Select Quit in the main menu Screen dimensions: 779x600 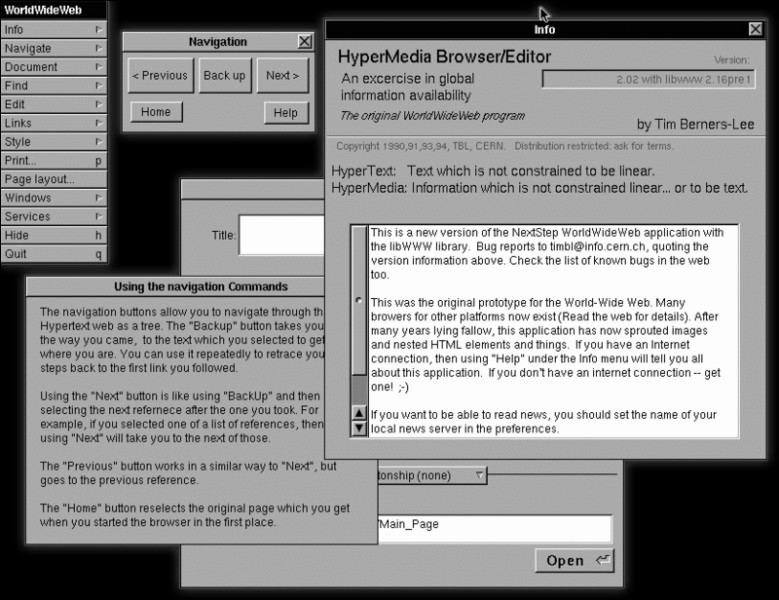(x=54, y=254)
